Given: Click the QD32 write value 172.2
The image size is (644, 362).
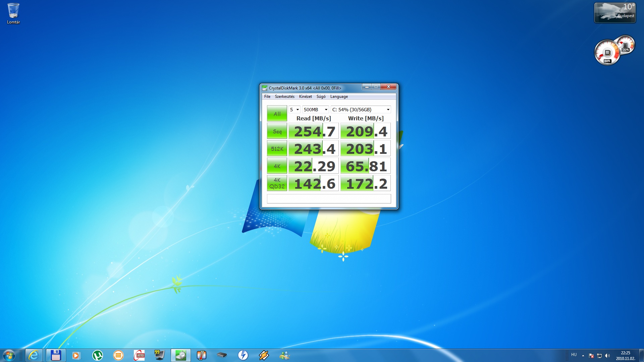Looking at the screenshot, I should [x=366, y=183].
